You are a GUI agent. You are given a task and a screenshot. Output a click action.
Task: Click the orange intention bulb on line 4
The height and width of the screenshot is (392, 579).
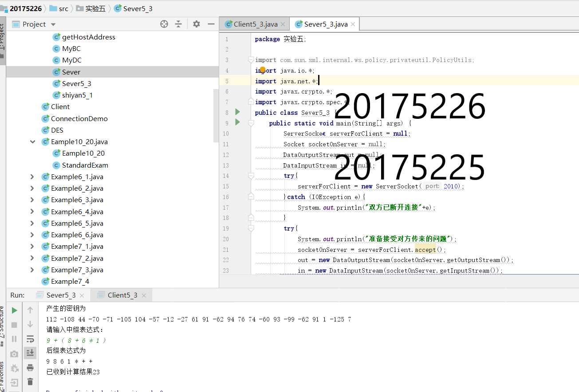(262, 70)
